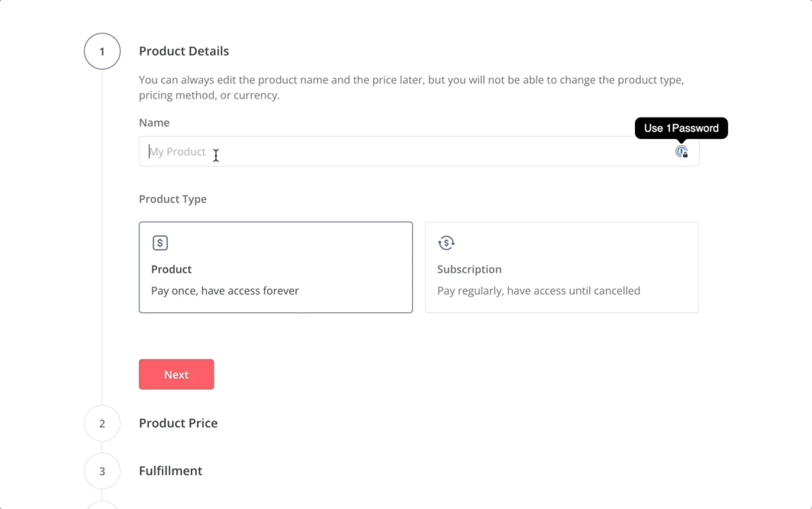812x509 pixels.
Task: Click the product details description paragraph
Action: tap(411, 87)
